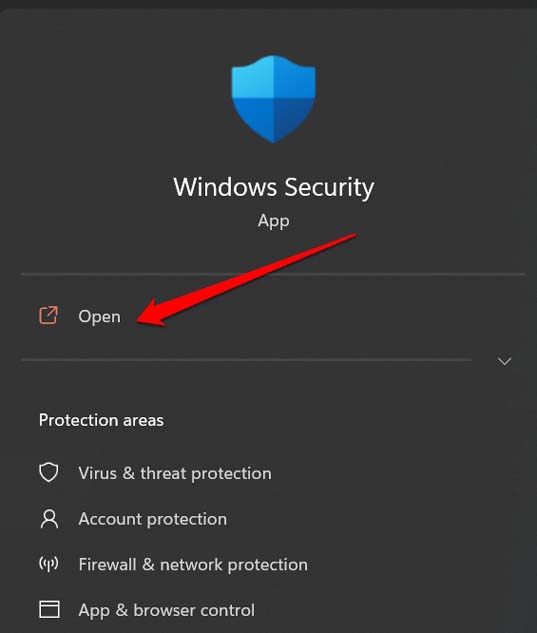This screenshot has height=633, width=537.
Task: Click the red arrow annotation
Action: click(246, 279)
